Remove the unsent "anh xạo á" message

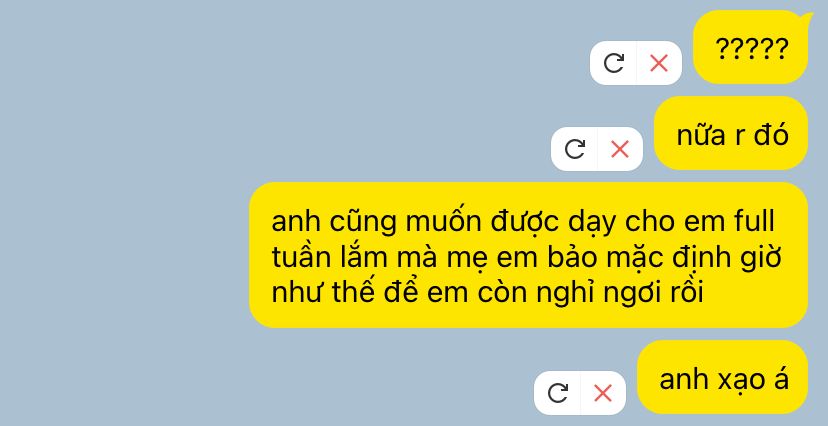603,393
